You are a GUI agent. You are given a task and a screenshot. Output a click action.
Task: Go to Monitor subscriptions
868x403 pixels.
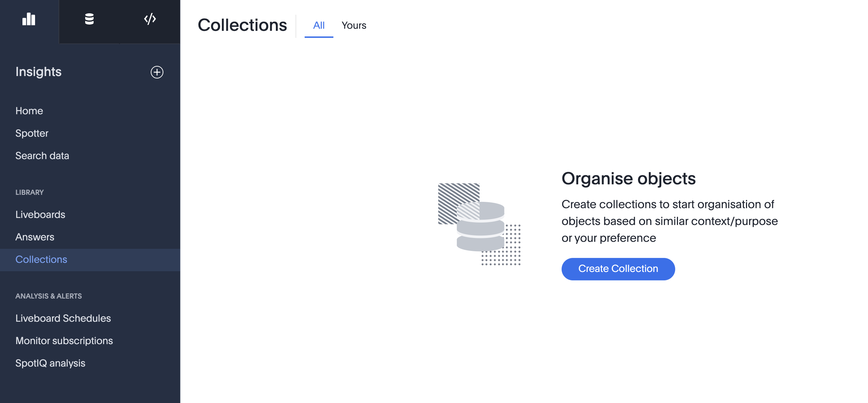point(64,341)
